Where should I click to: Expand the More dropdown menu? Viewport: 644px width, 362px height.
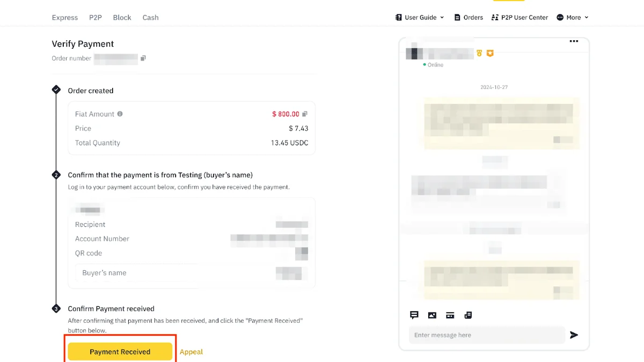click(573, 17)
